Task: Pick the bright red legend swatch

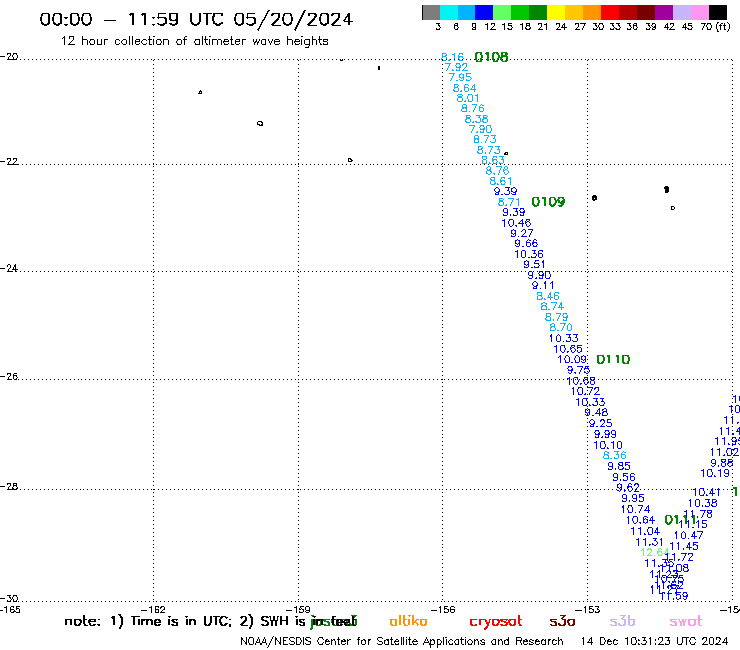Action: coord(610,12)
